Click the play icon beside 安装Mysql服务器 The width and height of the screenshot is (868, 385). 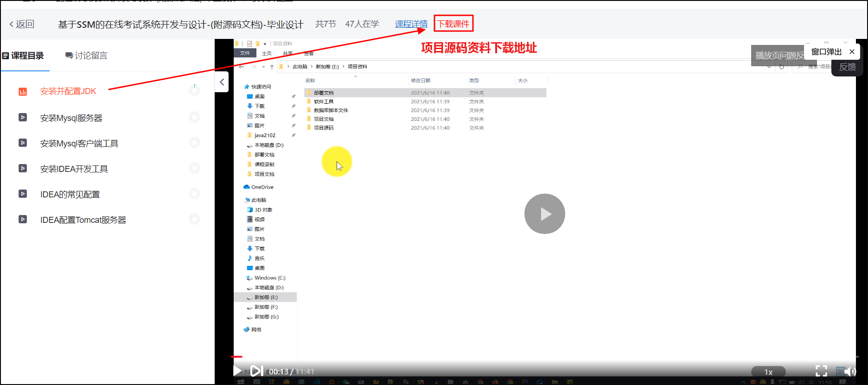(23, 117)
